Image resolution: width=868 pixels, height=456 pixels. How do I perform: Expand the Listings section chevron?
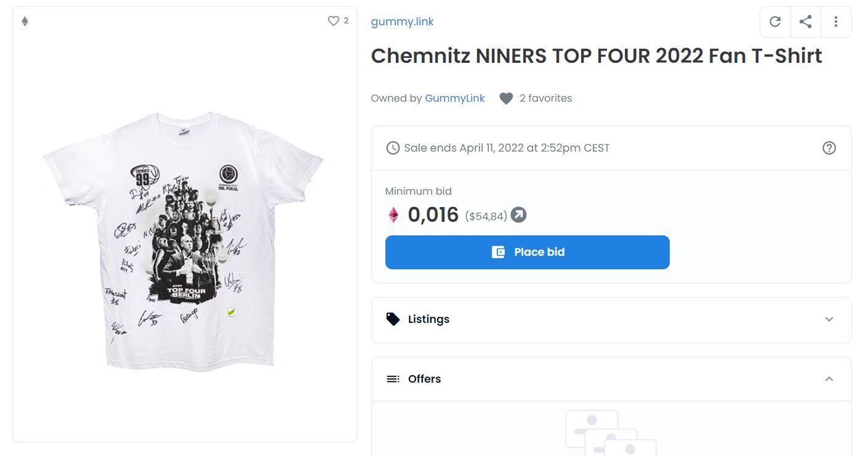click(829, 319)
